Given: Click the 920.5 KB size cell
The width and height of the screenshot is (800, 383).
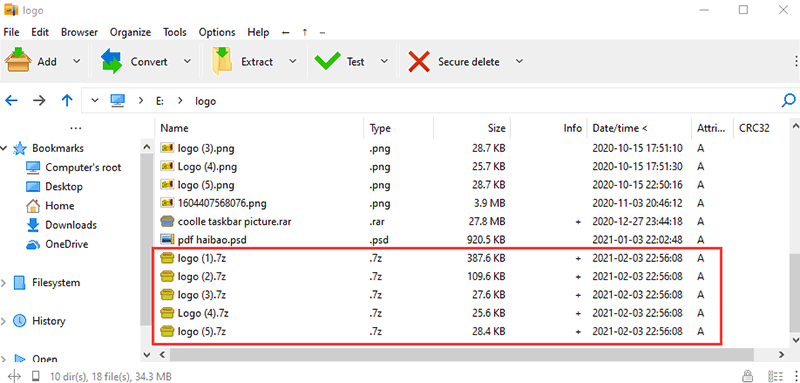Looking at the screenshot, I should click(486, 240).
